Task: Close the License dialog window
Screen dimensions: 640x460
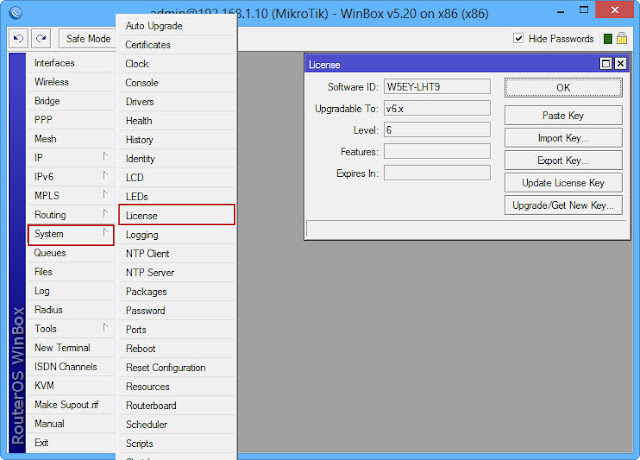Action: coord(620,64)
